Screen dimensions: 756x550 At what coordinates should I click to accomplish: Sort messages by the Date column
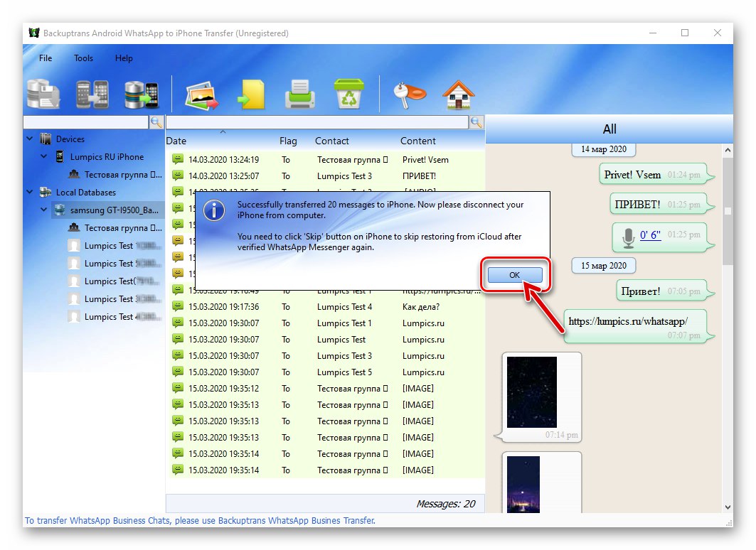(x=176, y=141)
